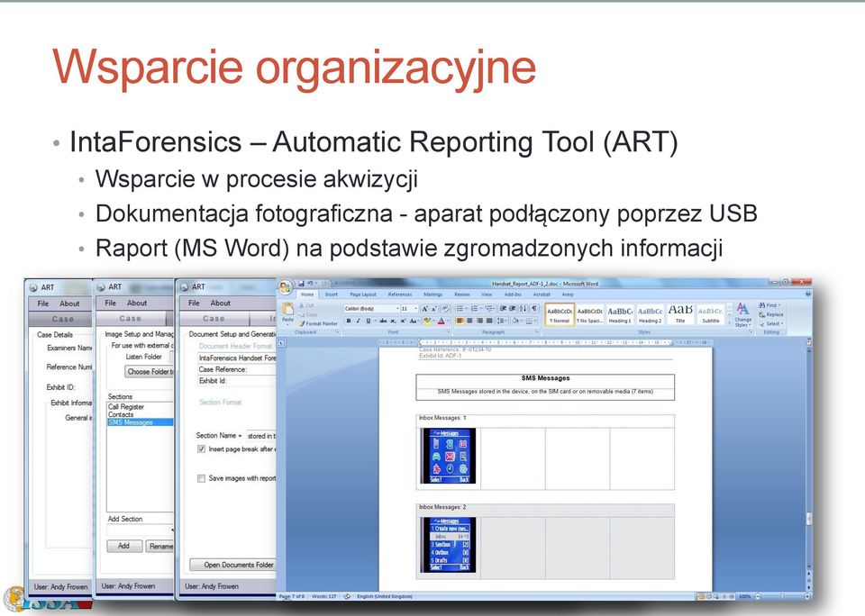This screenshot has width=865, height=616.
Task: Click the Save icon in Word's quick access toolbar
Action: pyautogui.click(x=301, y=284)
